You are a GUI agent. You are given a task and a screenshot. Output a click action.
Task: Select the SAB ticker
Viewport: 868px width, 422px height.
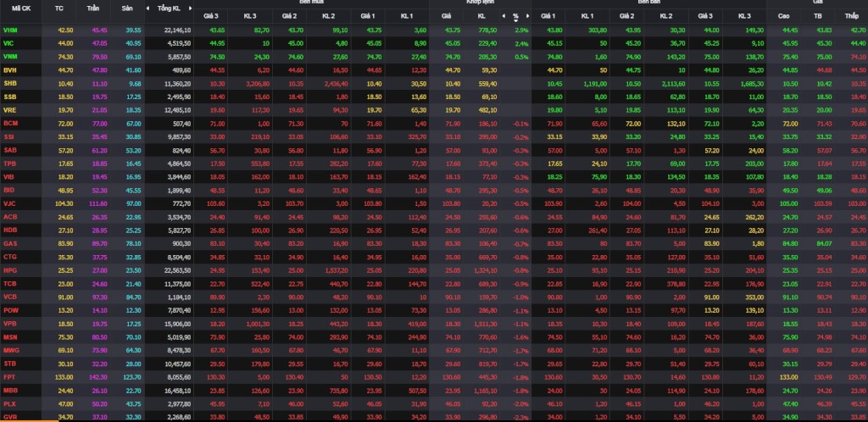[x=10, y=150]
